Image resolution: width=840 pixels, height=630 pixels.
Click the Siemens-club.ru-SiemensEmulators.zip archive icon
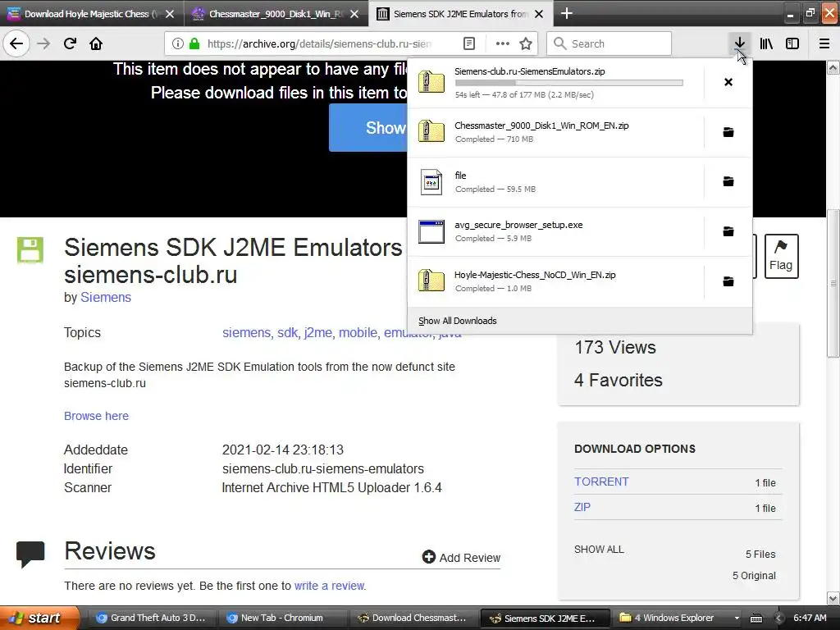point(431,82)
